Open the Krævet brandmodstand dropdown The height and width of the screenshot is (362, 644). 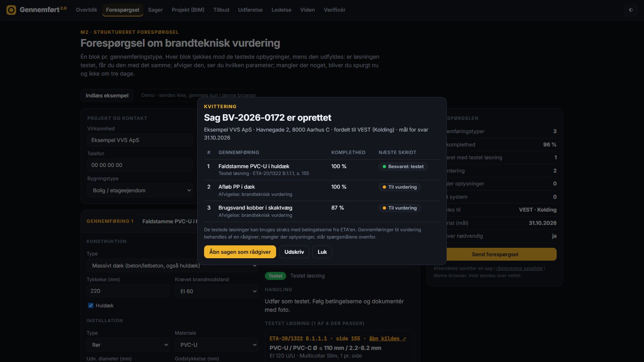[217, 291]
